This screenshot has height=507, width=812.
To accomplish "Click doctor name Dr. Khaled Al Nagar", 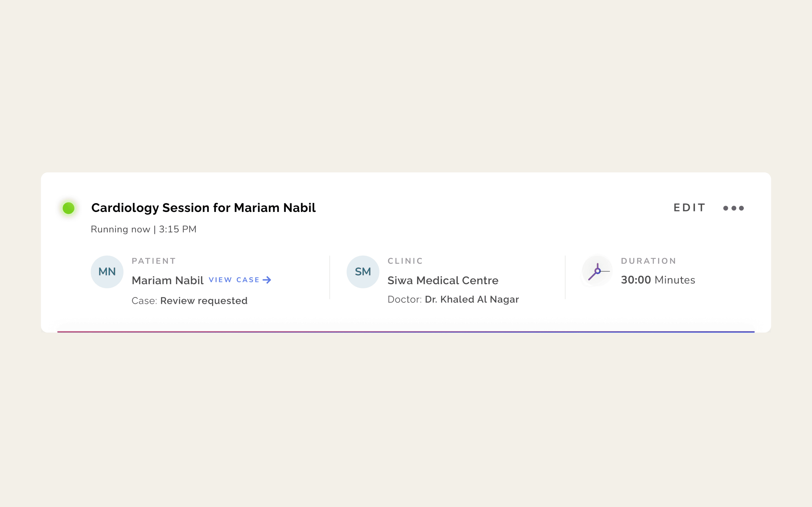I will point(472,299).
